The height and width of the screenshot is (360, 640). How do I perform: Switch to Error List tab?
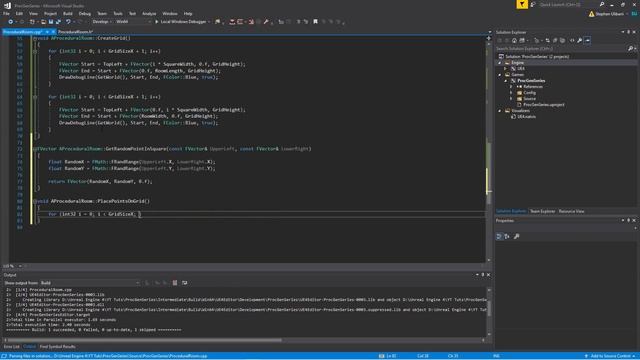pyautogui.click(x=11, y=347)
